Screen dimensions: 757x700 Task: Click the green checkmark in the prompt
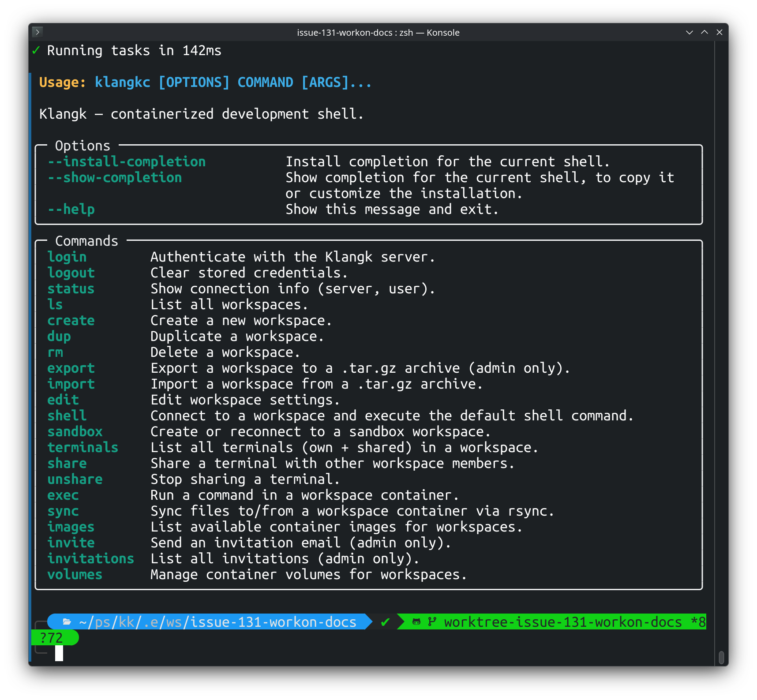[385, 622]
